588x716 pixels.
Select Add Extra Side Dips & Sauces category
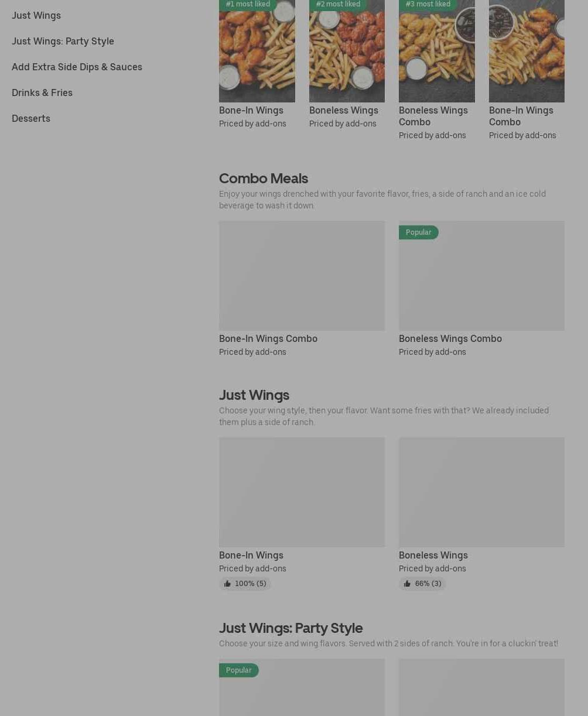(x=77, y=67)
